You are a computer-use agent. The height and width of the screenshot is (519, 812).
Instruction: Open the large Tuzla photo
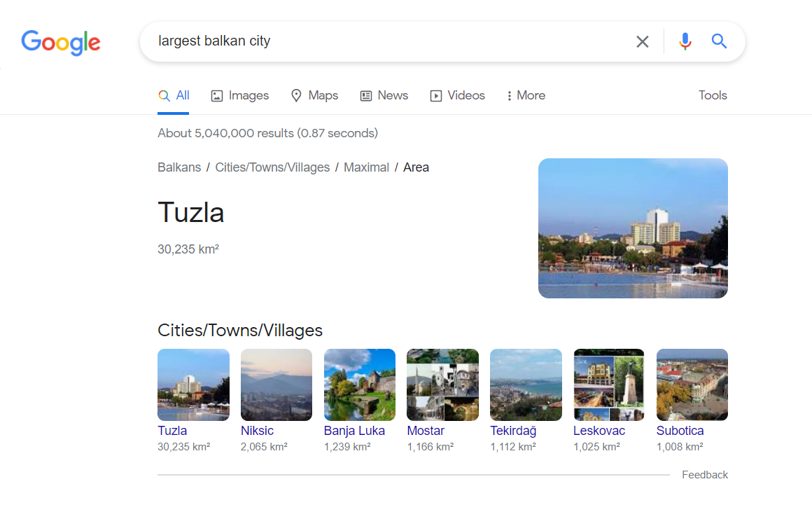633,228
